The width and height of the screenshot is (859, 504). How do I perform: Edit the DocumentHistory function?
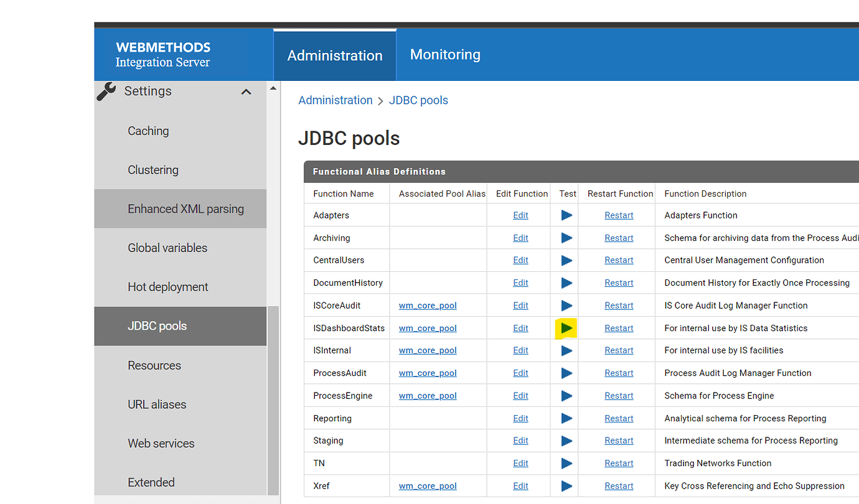520,282
